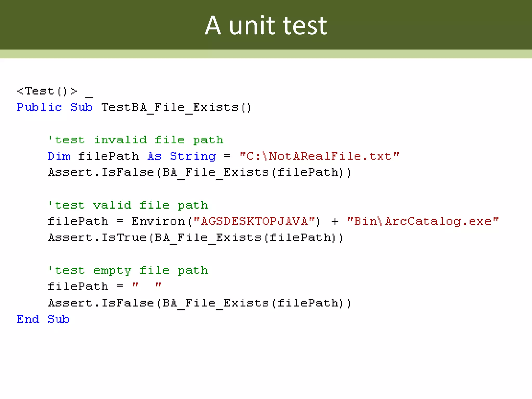
Task: Click the comment 'test invalid file path'
Action: pos(136,140)
